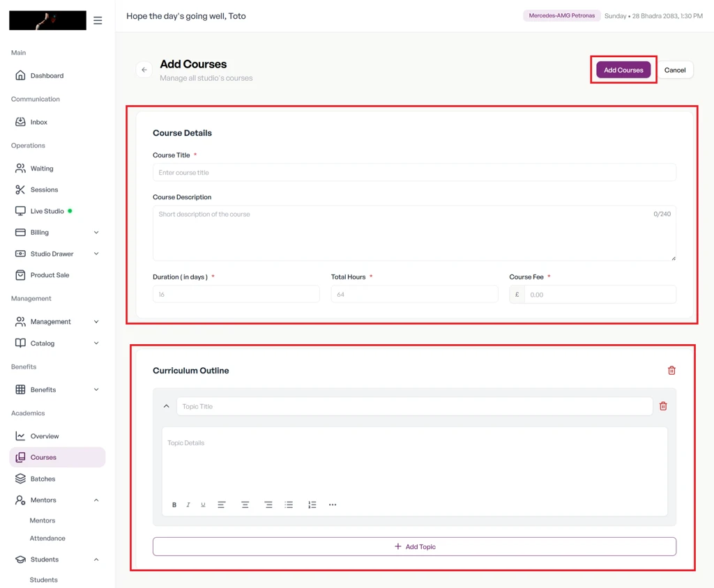The height and width of the screenshot is (588, 714).
Task: Center align the topic text
Action: pyautogui.click(x=245, y=504)
